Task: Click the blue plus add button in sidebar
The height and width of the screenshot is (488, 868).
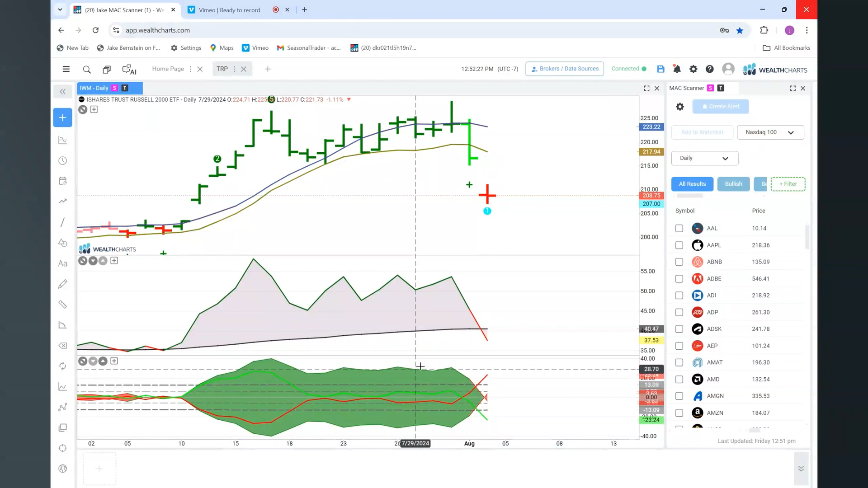Action: 63,117
